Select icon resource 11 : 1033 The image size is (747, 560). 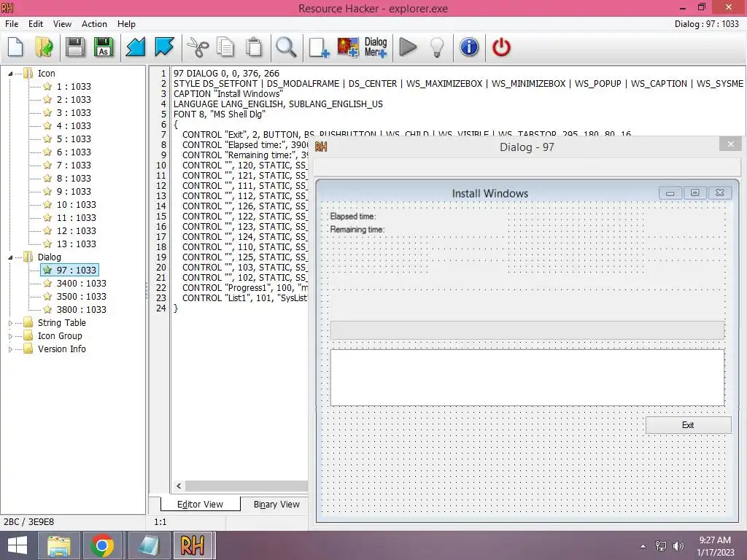click(76, 217)
